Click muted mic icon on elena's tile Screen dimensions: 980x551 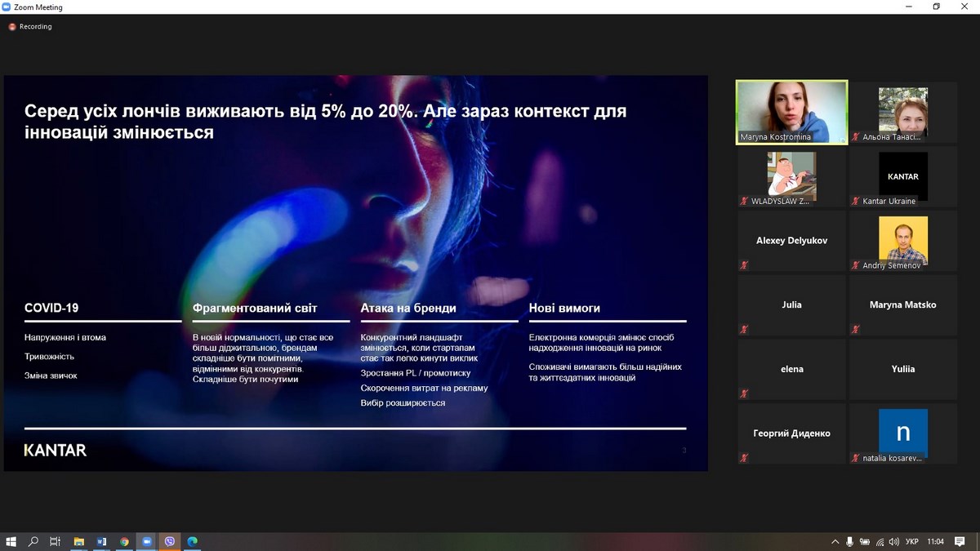pos(744,393)
